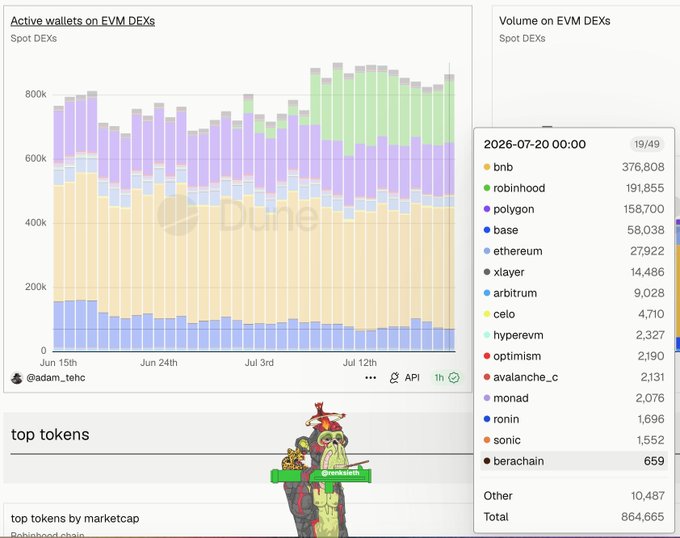Viewport: 680px width, 538px height.
Task: Click the xlayer gray legend dot
Action: coord(487,272)
